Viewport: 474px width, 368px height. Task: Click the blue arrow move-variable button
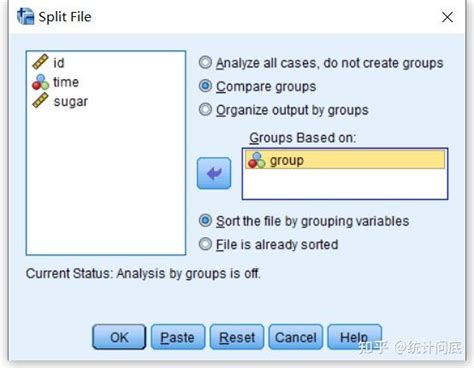tap(214, 173)
